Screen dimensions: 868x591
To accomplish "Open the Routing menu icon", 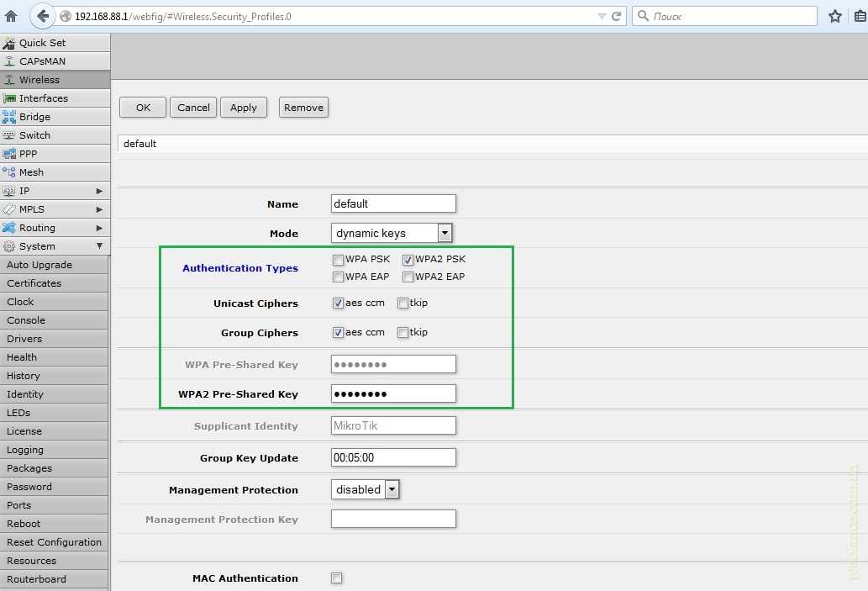I will click(x=9, y=228).
